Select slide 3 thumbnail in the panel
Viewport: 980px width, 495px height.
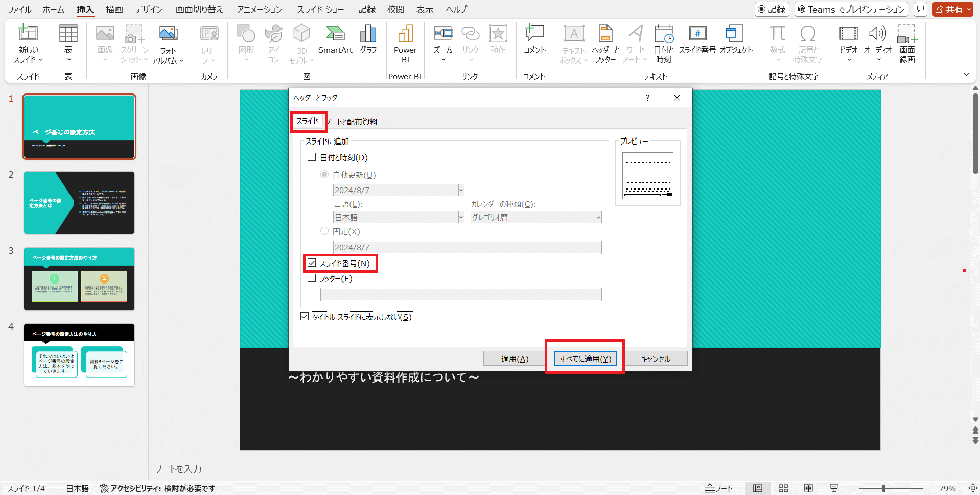[79, 279]
